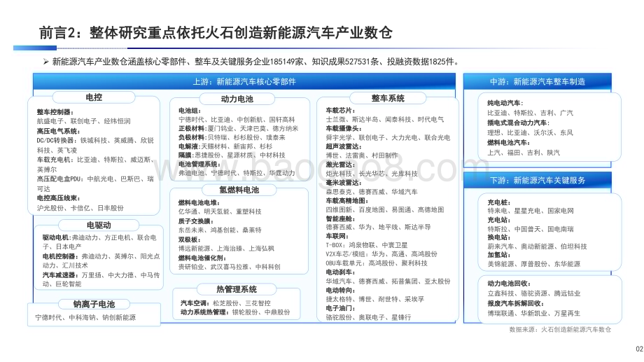This screenshot has width=644, height=362.
Task: Click the data source note 数据来源
Action: [560, 330]
